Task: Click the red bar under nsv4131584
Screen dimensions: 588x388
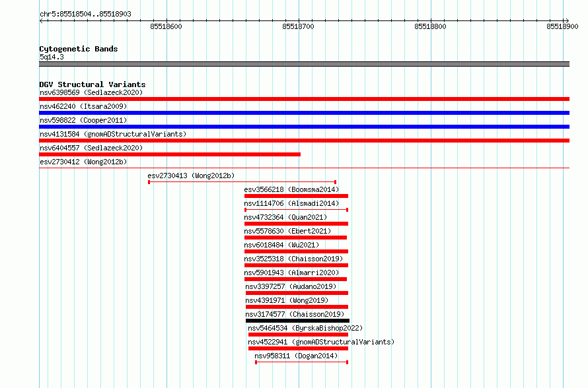Action: pyautogui.click(x=304, y=141)
